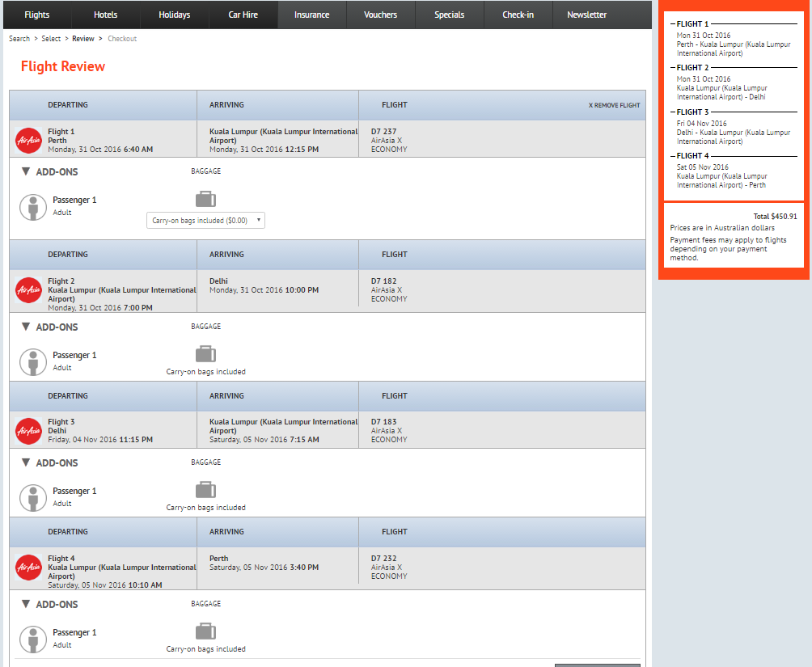Click Flight 2 baggage suitcase icon

(x=205, y=354)
